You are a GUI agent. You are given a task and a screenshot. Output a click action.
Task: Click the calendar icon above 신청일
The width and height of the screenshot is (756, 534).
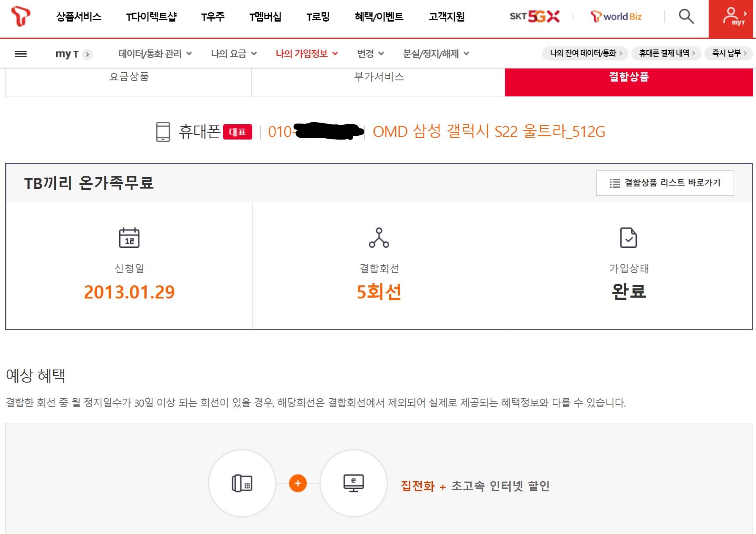point(129,238)
